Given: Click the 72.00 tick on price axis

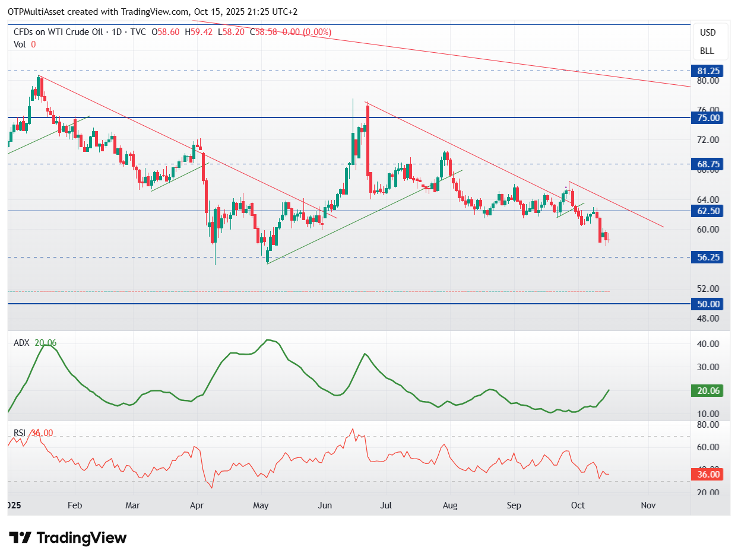Looking at the screenshot, I should [x=709, y=140].
